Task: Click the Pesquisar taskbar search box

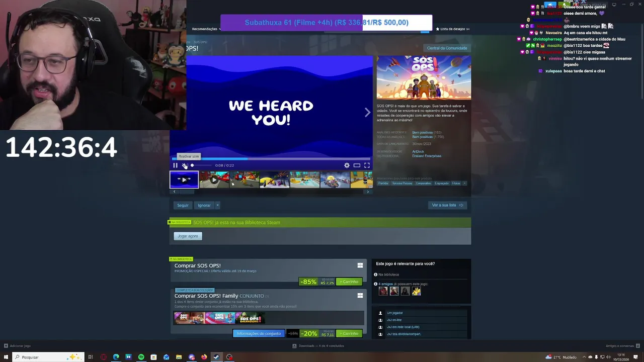Action: tap(48, 357)
